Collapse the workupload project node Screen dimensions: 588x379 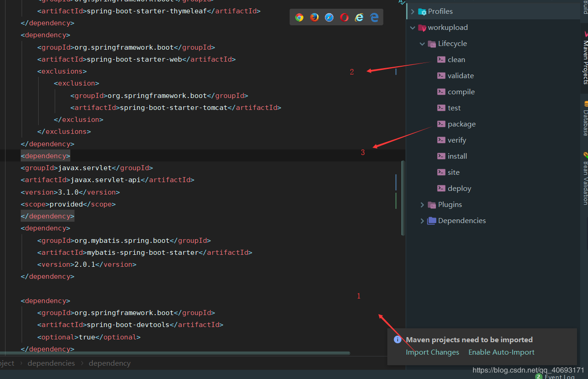tap(412, 28)
